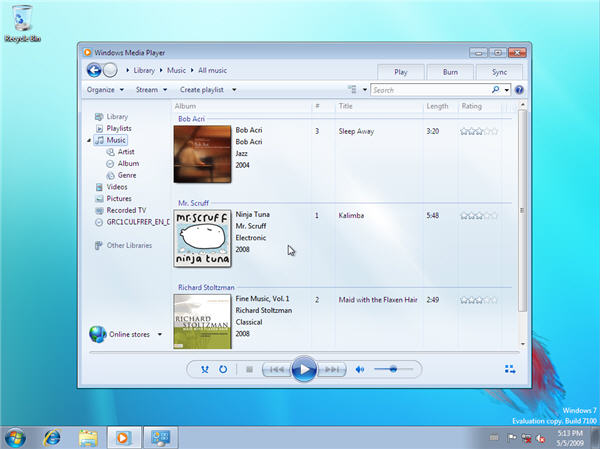Image resolution: width=600 pixels, height=449 pixels.
Task: Expand the Stream dropdown
Action: 150,90
